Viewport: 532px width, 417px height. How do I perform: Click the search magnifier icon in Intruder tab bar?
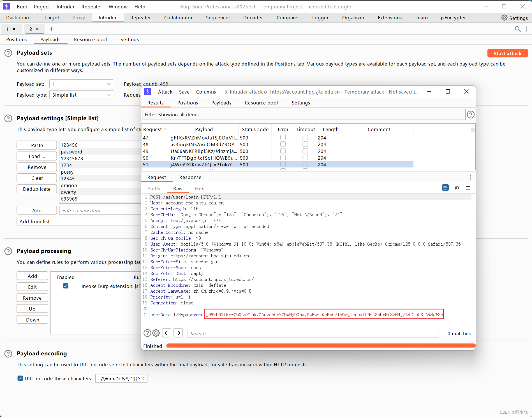pyautogui.click(x=517, y=29)
